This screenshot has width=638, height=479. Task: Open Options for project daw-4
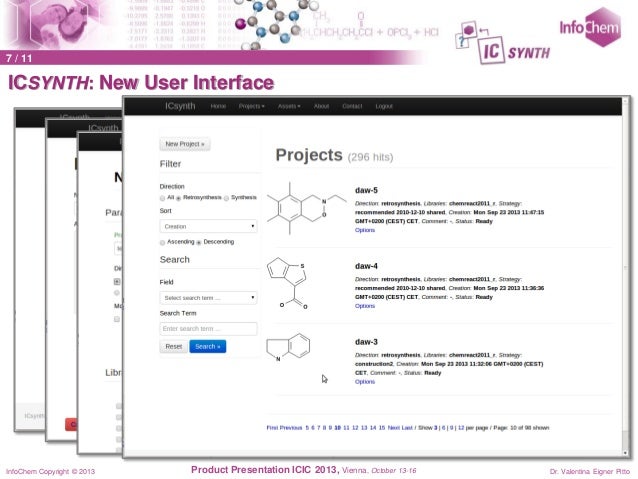[365, 306]
